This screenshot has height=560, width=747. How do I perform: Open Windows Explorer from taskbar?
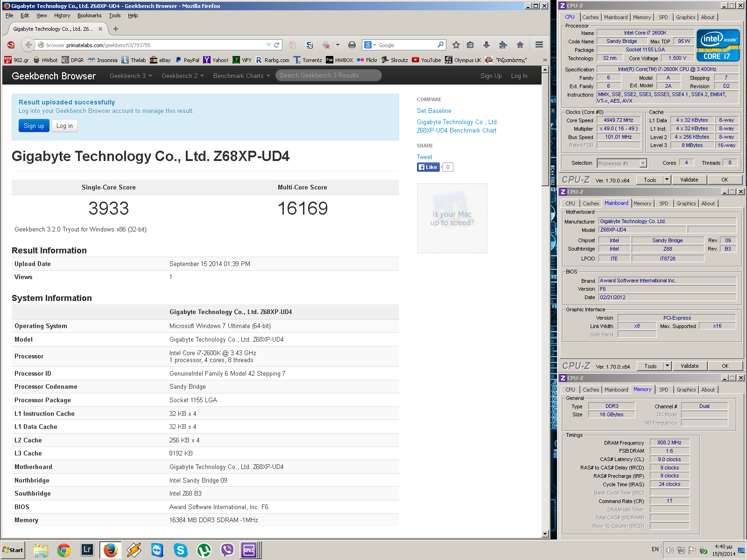tap(41, 550)
